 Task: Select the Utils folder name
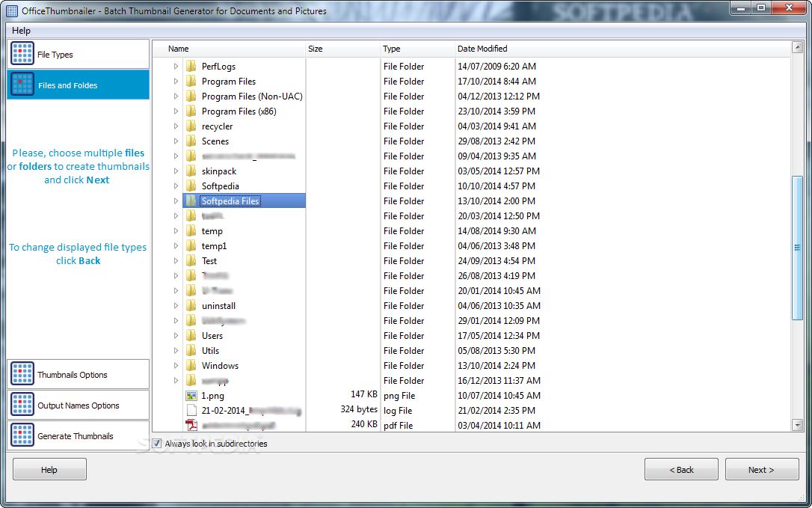210,350
